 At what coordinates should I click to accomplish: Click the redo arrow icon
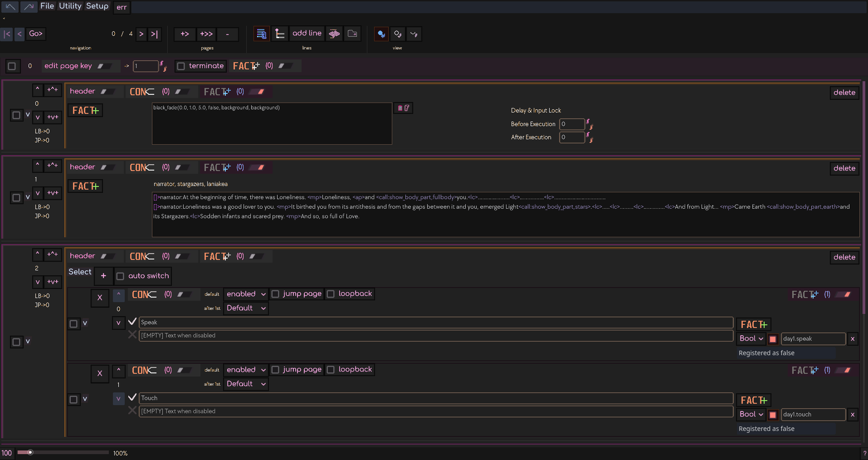(x=29, y=6)
